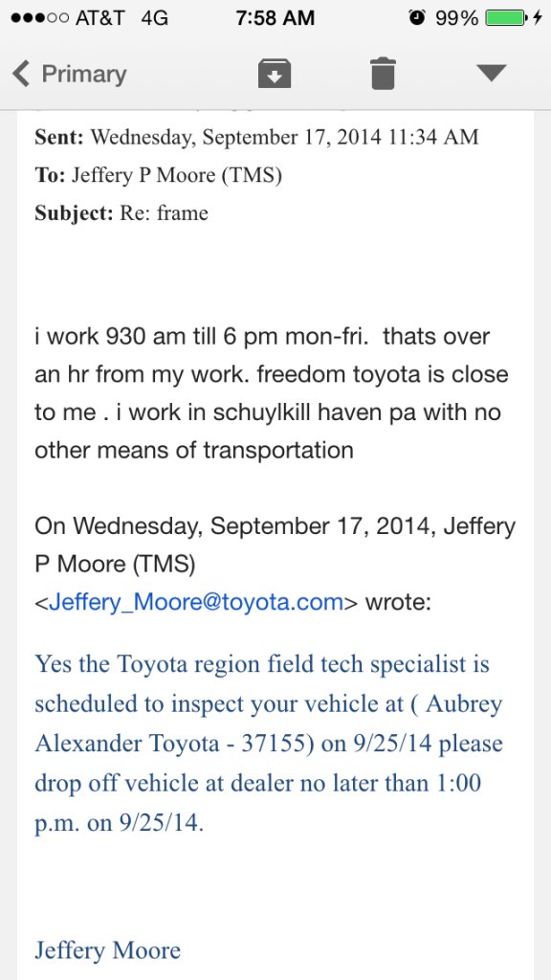
Task: Tap the green battery icon
Action: (505, 18)
